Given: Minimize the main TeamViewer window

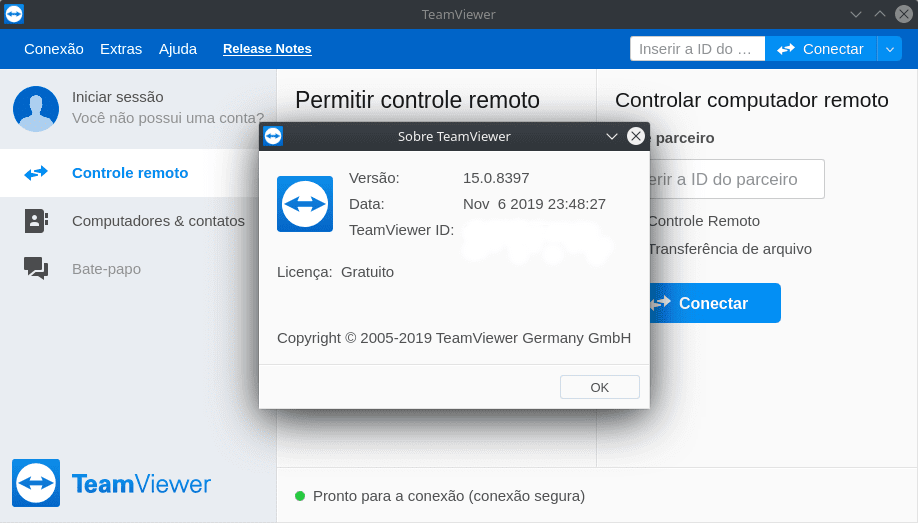Looking at the screenshot, I should pyautogui.click(x=856, y=14).
